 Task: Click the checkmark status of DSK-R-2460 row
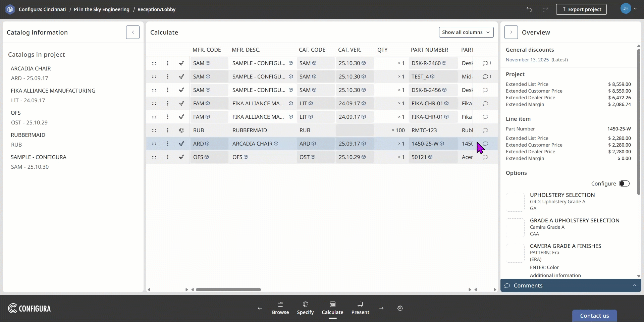click(181, 63)
